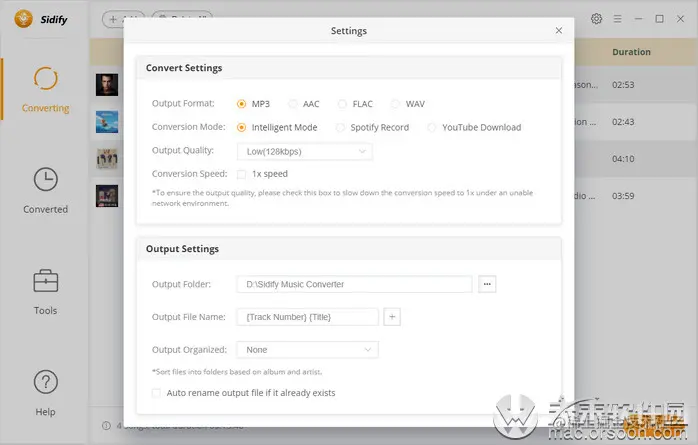Browse output folder with ellipsis button
The width and height of the screenshot is (698, 445).
tap(487, 284)
